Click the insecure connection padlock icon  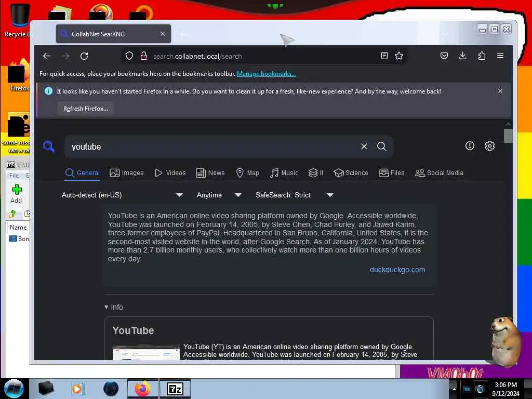coord(144,56)
